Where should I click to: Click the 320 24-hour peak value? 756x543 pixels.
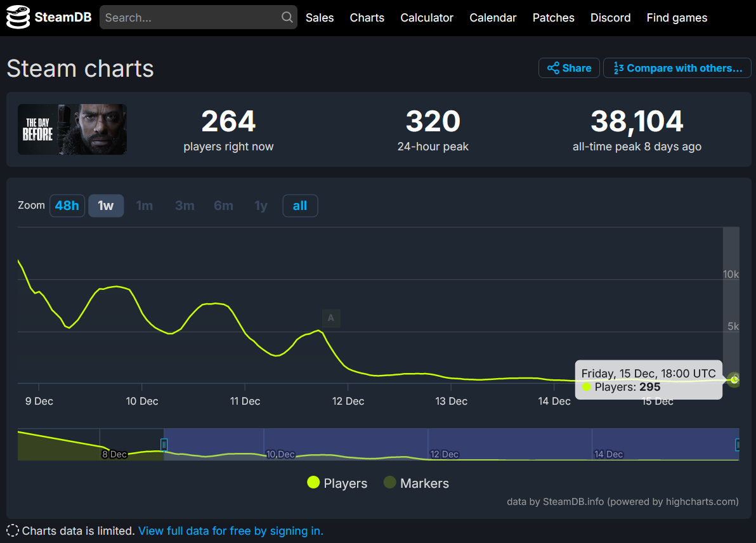pos(433,121)
